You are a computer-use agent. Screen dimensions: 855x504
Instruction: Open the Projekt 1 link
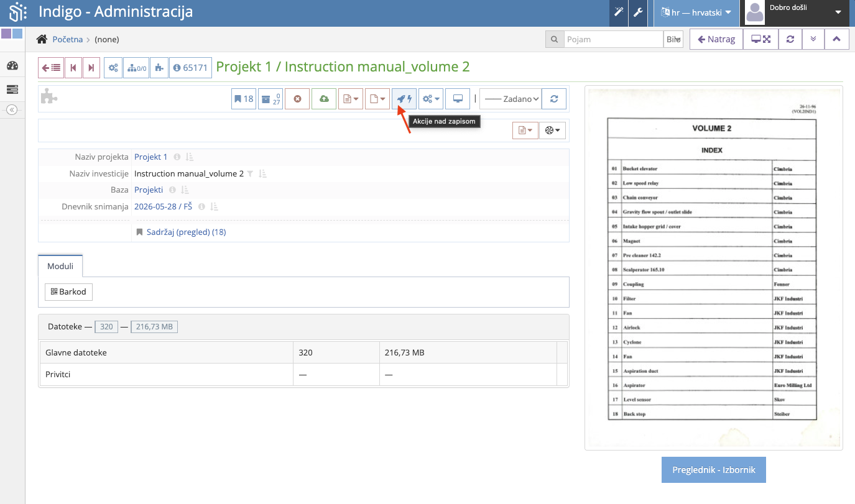tap(151, 157)
